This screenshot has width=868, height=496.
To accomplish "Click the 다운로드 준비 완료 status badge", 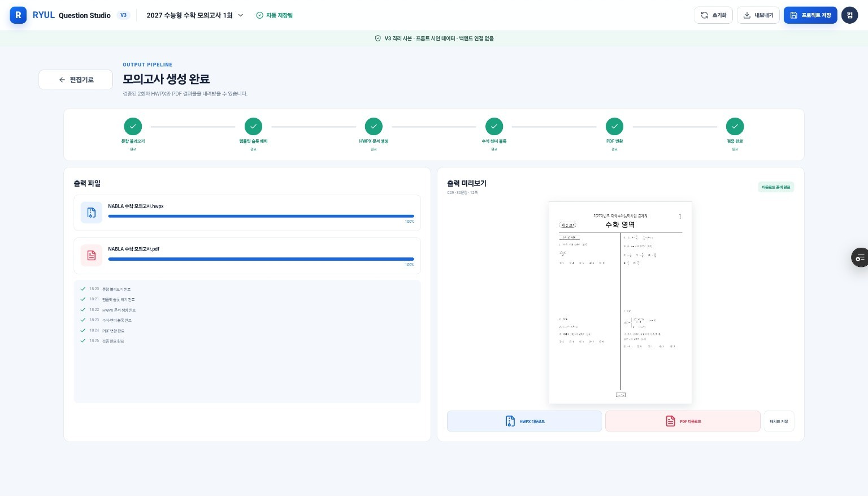I will (776, 187).
